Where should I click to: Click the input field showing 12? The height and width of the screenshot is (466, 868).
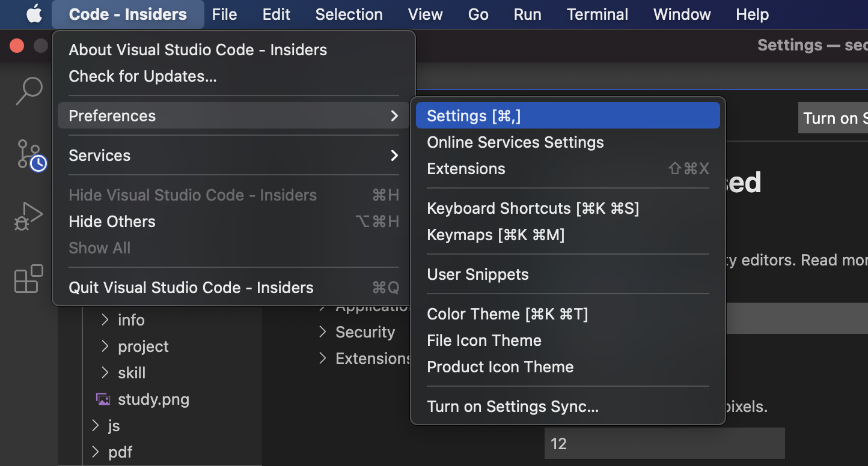(x=665, y=444)
